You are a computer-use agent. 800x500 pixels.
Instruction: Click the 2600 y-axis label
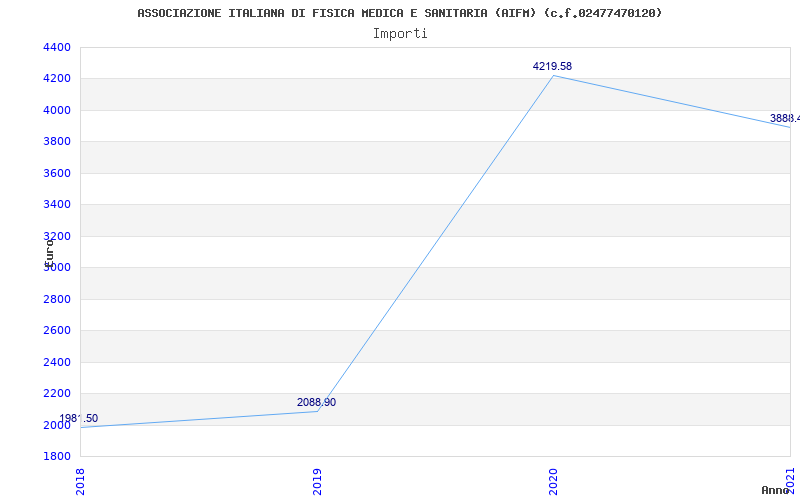tap(57, 331)
